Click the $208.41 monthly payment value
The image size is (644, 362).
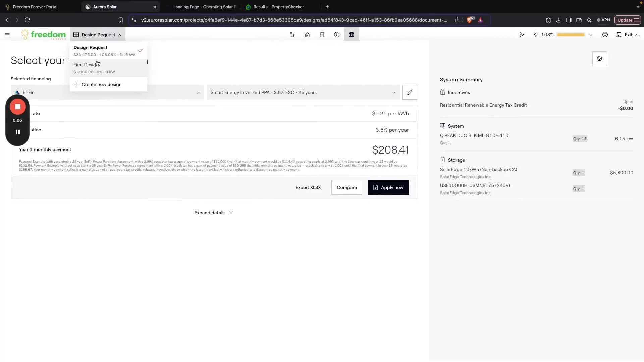[390, 150]
